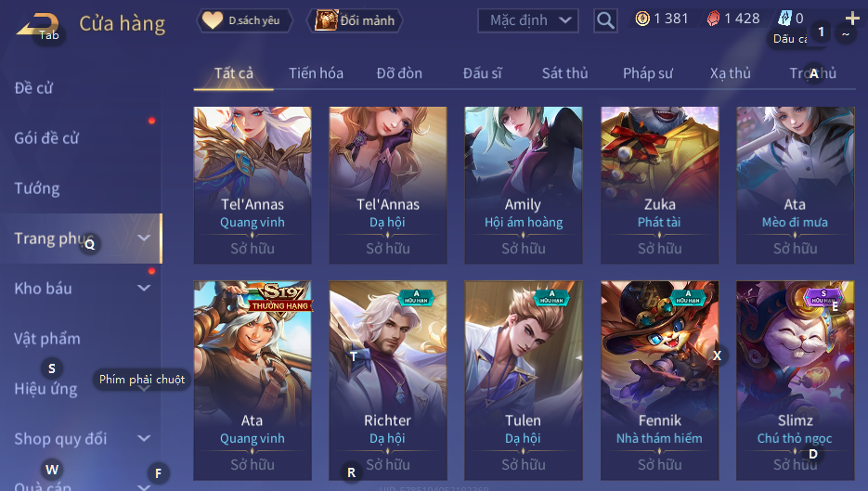
Task: Click the gold coin currency icon
Action: point(642,19)
